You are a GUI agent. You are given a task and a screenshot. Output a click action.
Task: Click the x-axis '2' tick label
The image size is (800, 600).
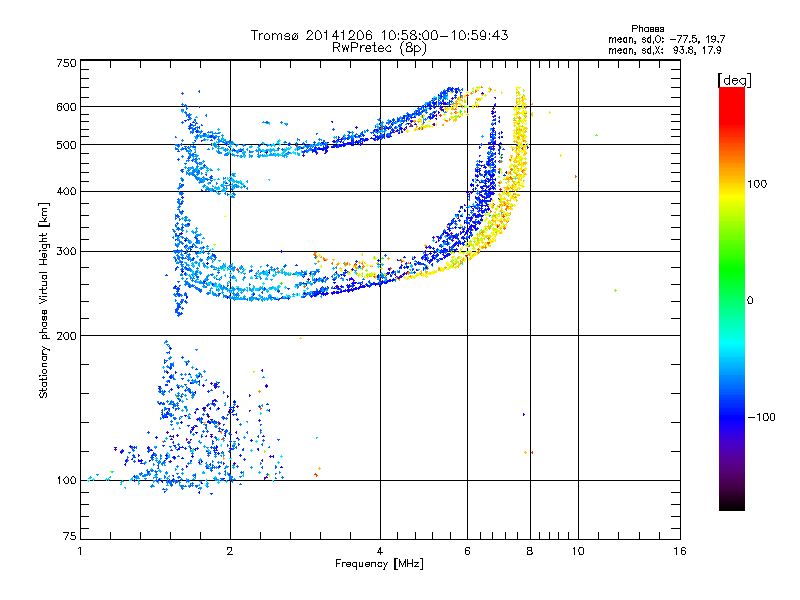(230, 551)
